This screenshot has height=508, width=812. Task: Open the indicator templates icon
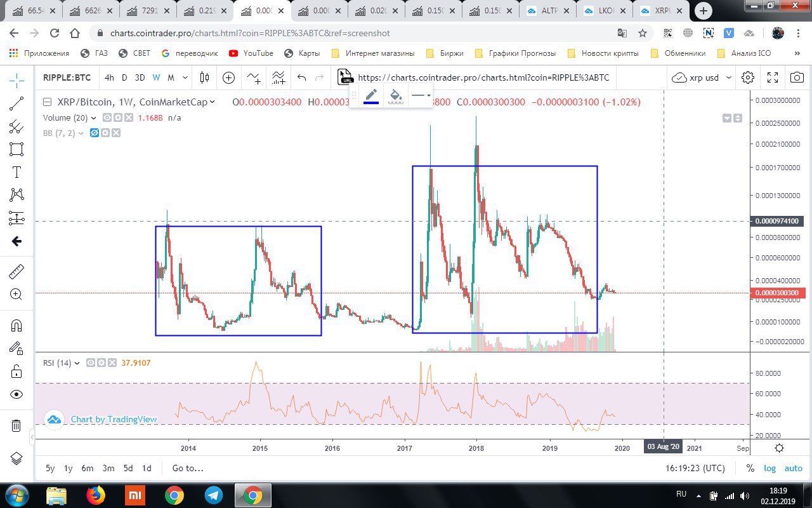(x=278, y=77)
